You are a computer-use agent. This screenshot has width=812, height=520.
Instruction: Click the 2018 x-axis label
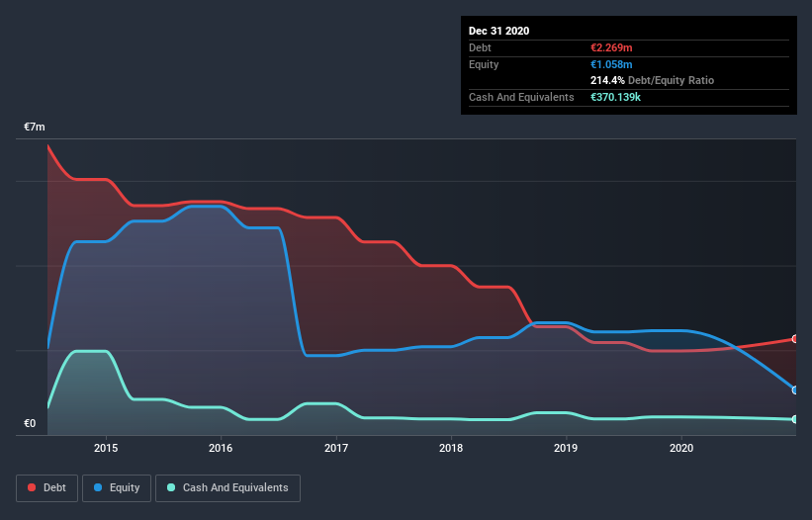451,448
